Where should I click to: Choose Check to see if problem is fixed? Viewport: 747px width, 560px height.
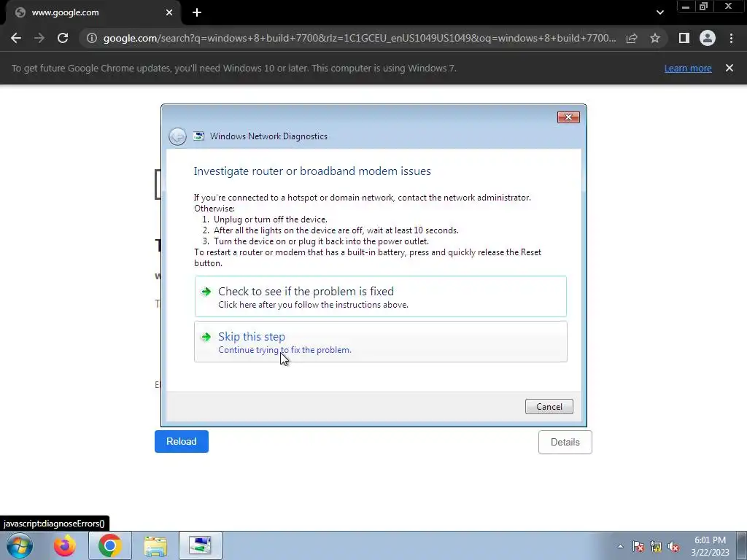click(381, 297)
